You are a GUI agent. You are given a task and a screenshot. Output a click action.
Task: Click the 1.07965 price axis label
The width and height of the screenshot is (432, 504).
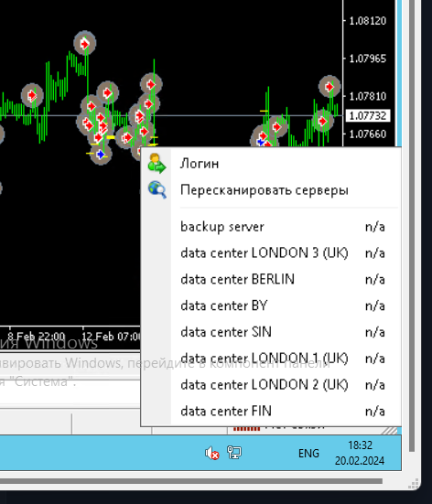pyautogui.click(x=368, y=59)
